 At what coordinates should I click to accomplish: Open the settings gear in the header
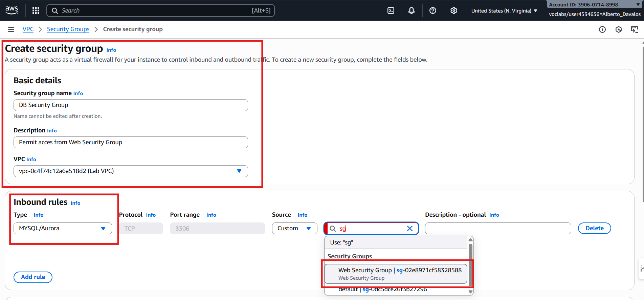click(x=453, y=10)
